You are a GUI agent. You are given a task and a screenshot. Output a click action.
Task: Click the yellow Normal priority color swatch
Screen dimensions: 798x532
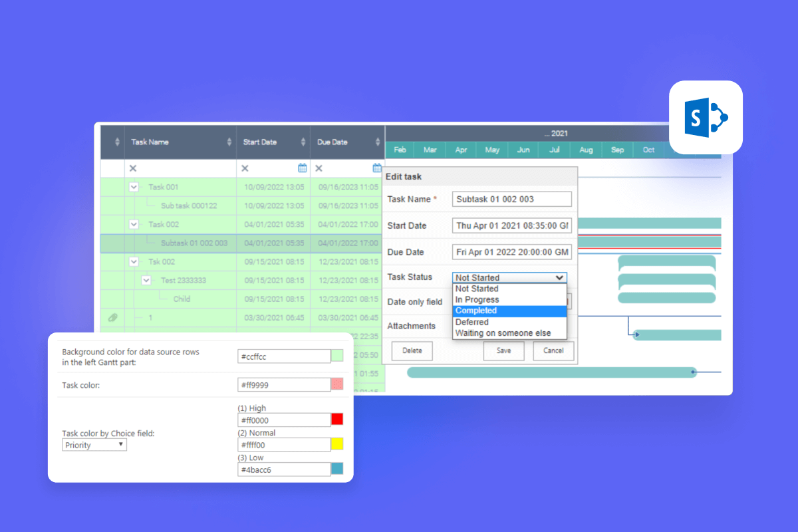pyautogui.click(x=337, y=444)
